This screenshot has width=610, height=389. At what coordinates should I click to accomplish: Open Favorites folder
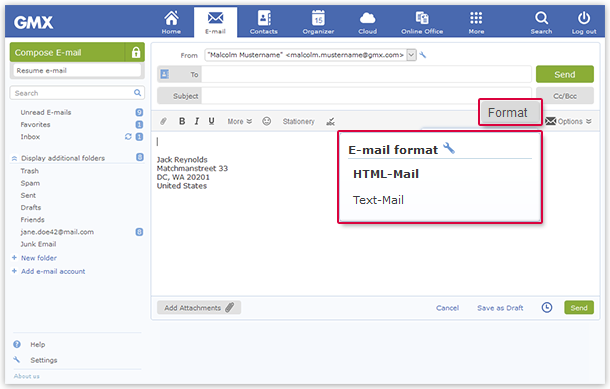[35, 124]
